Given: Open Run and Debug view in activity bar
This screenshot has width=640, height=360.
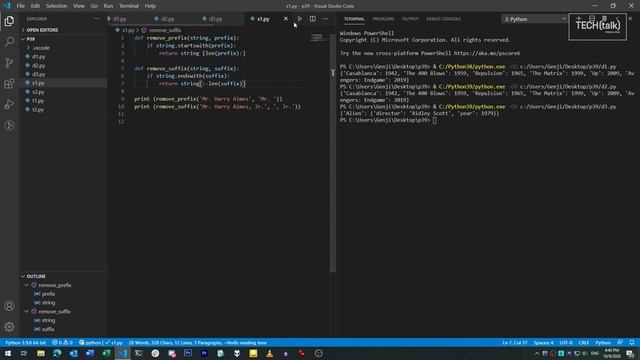Looking at the screenshot, I should pyautogui.click(x=9, y=104).
